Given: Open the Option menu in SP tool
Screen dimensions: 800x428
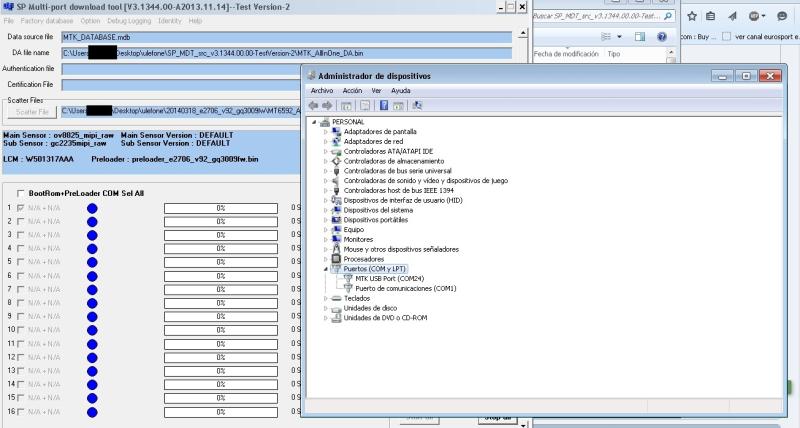Looking at the screenshot, I should 90,21.
